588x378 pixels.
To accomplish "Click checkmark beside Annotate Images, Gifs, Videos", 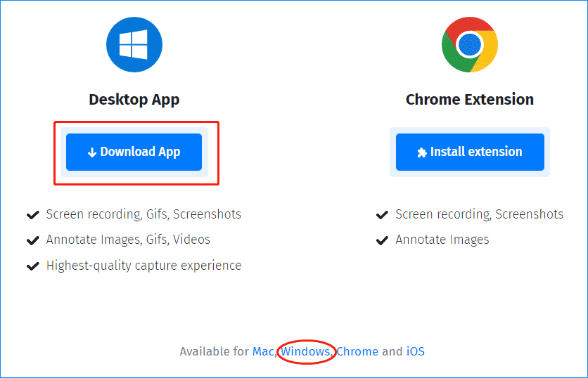I will click(x=32, y=240).
